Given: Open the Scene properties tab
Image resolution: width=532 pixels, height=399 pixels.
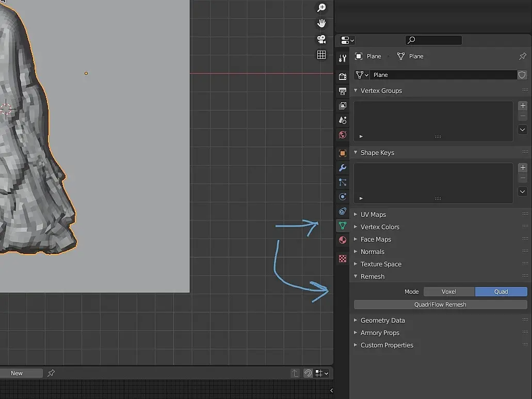Looking at the screenshot, I should pyautogui.click(x=343, y=120).
